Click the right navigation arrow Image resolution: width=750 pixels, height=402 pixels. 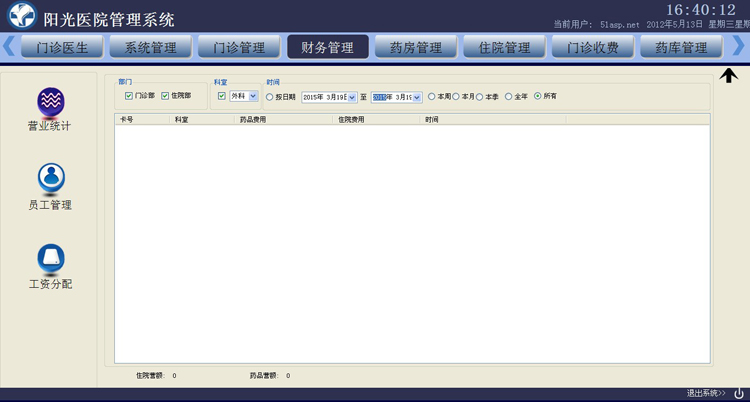[x=738, y=46]
